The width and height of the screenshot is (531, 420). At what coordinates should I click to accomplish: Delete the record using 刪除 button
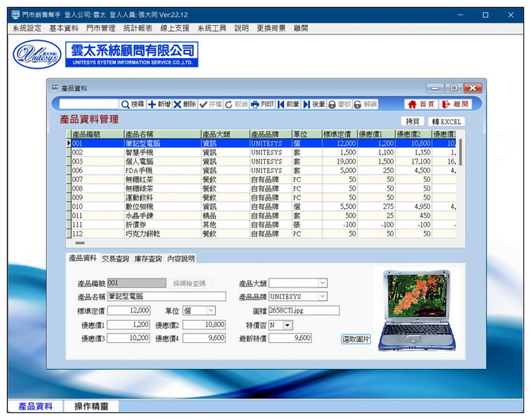click(185, 104)
